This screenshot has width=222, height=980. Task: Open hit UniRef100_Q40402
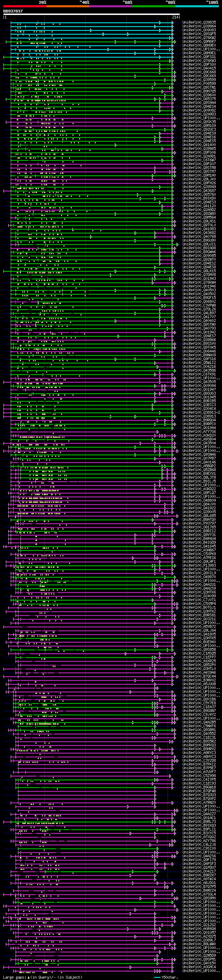[x=199, y=321]
